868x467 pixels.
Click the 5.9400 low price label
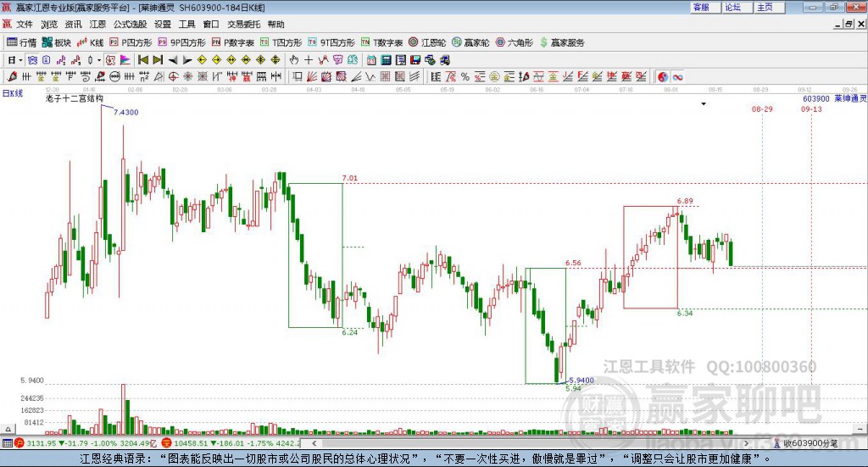(581, 381)
